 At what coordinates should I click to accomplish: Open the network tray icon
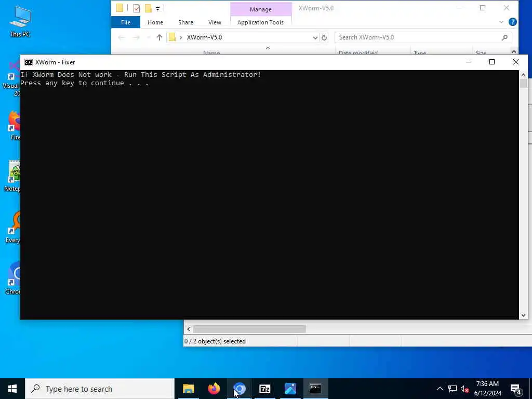pos(453,389)
